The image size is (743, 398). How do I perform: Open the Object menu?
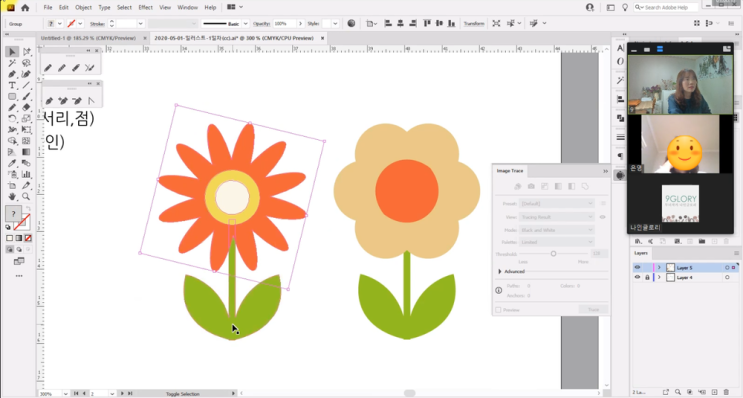[x=83, y=8]
